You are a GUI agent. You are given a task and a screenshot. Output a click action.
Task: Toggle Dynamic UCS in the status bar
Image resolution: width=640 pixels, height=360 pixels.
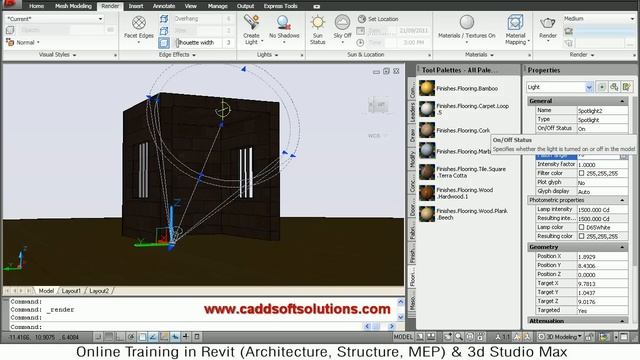pos(164,337)
